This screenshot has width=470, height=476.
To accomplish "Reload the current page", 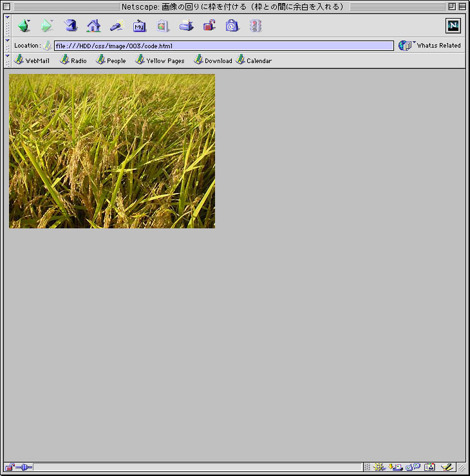I will (x=71, y=26).
